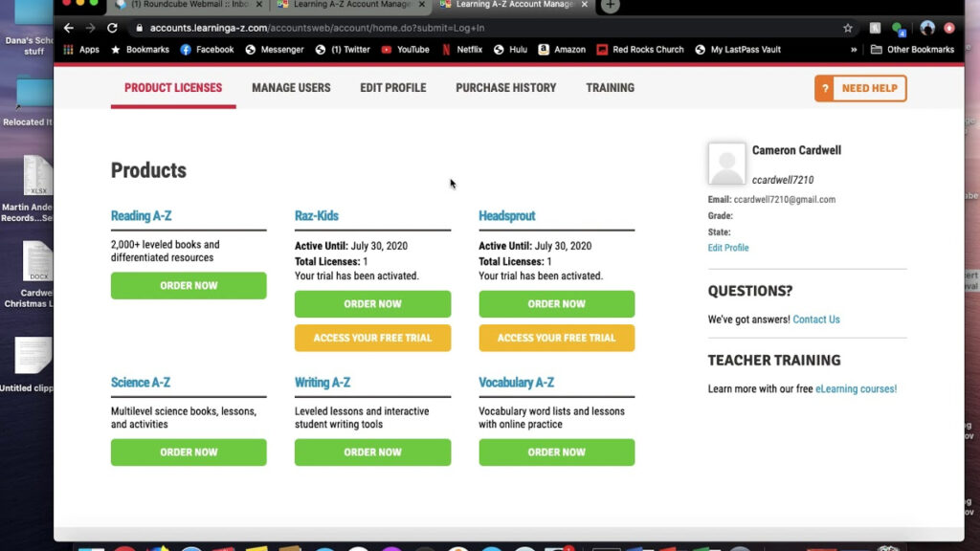The image size is (980, 551).
Task: Open a new browser tab with plus
Action: point(610,6)
